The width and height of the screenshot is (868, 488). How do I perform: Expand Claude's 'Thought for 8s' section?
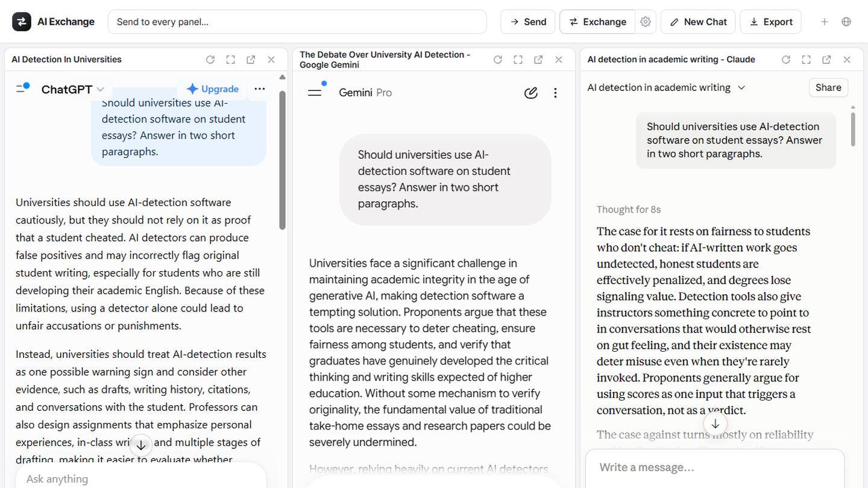coord(629,210)
